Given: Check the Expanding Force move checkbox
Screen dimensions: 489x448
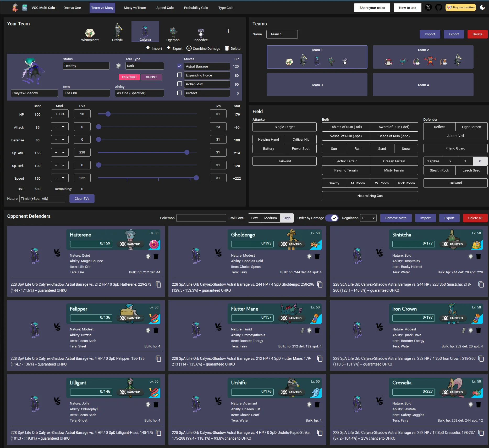Looking at the screenshot, I should 180,75.
